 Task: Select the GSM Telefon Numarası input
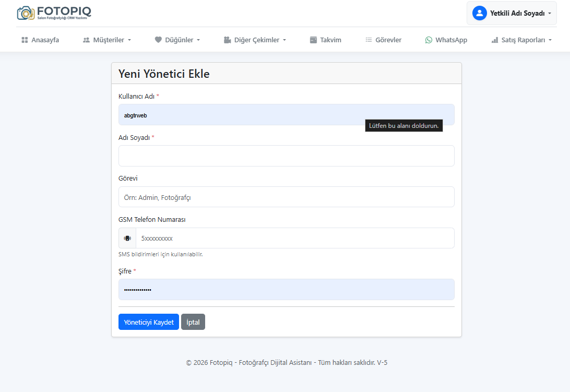coord(295,238)
